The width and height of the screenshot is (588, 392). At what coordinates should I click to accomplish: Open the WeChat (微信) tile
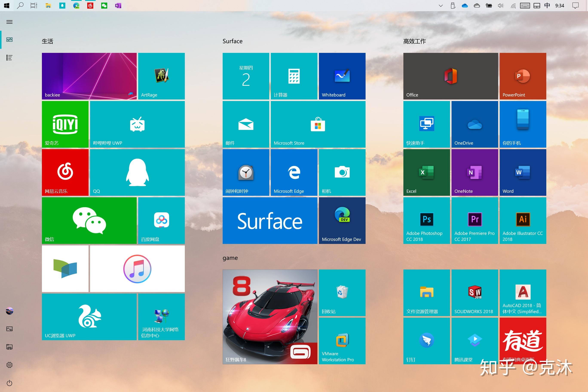89,220
